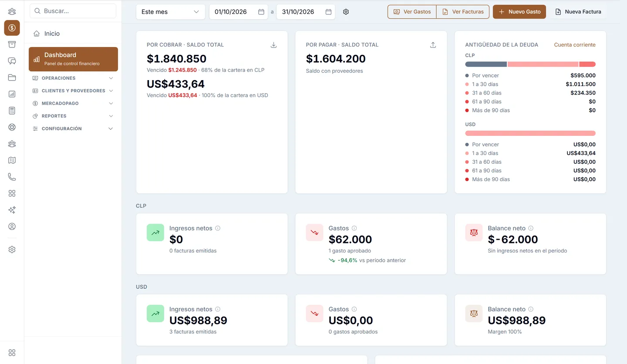Open the Este mes period dropdown

coord(170,12)
